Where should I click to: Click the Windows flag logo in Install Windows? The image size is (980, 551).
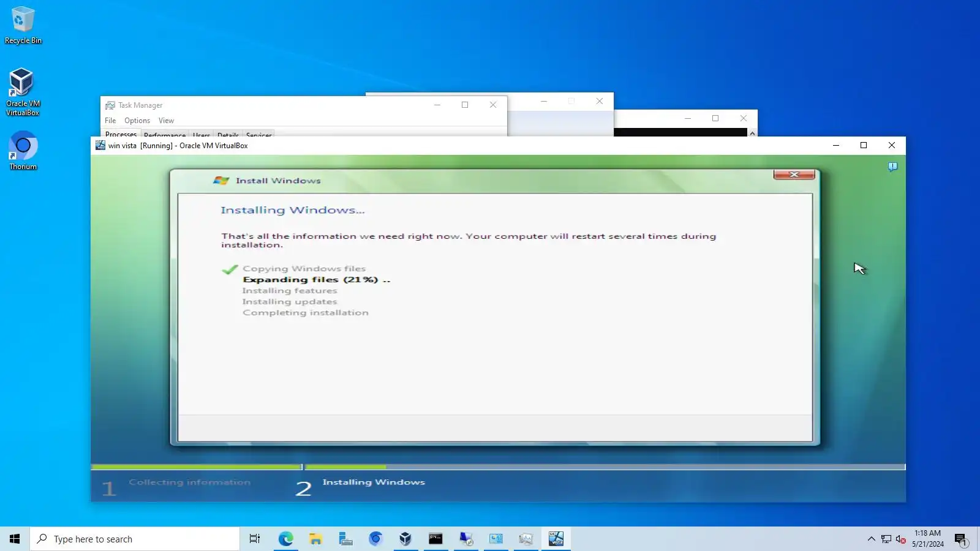tap(221, 181)
